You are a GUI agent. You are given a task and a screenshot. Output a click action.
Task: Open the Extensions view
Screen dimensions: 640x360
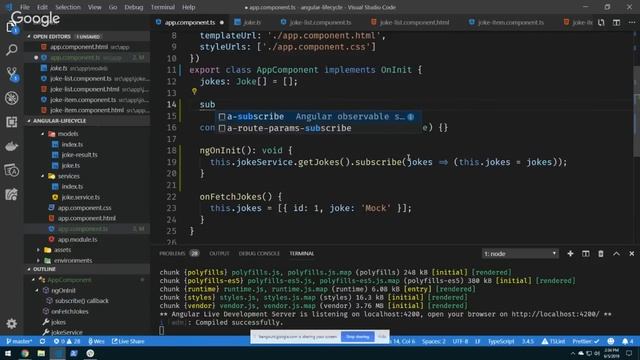click(11, 122)
